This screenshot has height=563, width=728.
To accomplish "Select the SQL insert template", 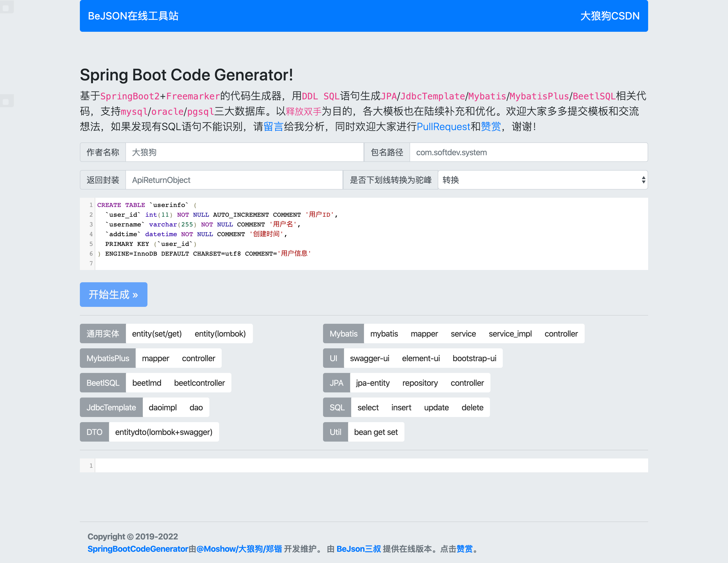I will tap(401, 408).
